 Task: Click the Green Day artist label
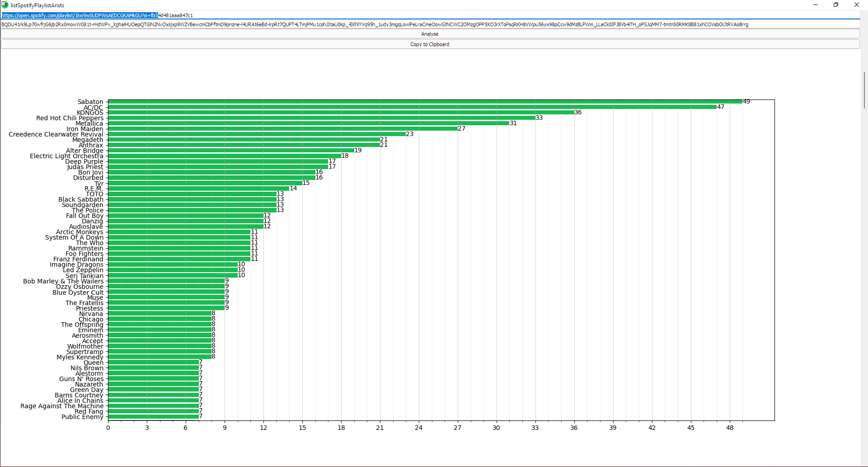[87, 390]
